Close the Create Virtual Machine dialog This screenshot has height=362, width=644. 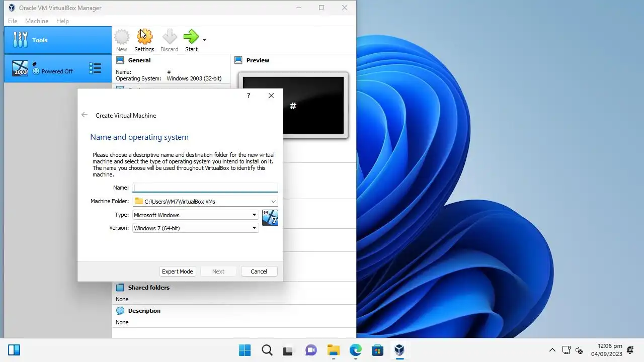(271, 96)
